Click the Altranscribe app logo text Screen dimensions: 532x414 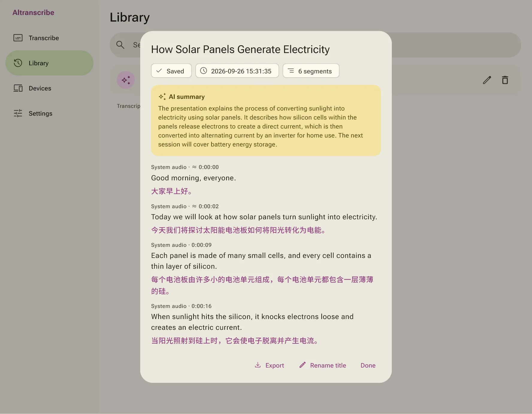pos(33,13)
